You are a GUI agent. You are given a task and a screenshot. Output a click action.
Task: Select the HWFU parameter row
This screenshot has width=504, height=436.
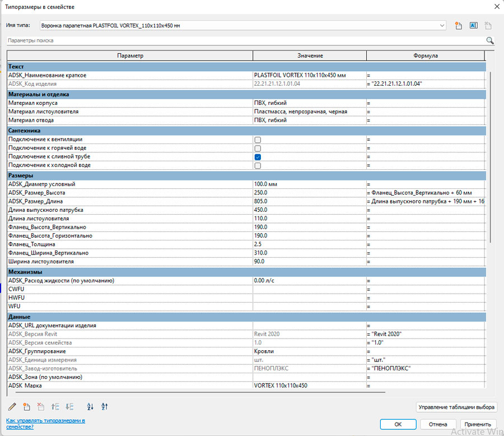tap(246, 298)
